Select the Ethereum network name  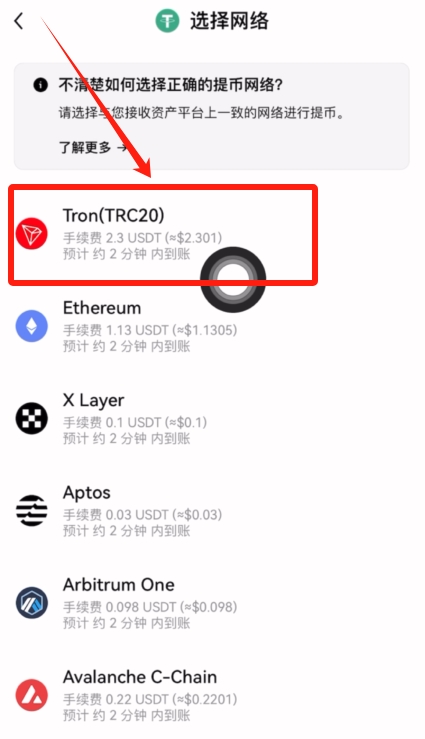102,308
